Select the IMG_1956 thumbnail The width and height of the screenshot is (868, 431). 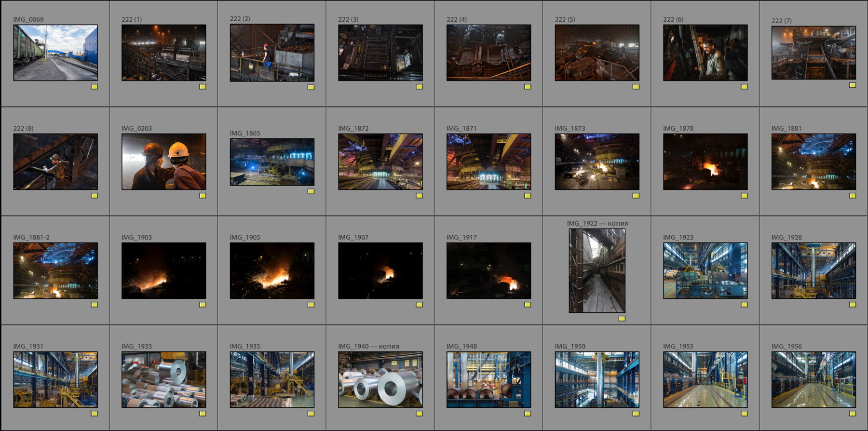point(814,379)
